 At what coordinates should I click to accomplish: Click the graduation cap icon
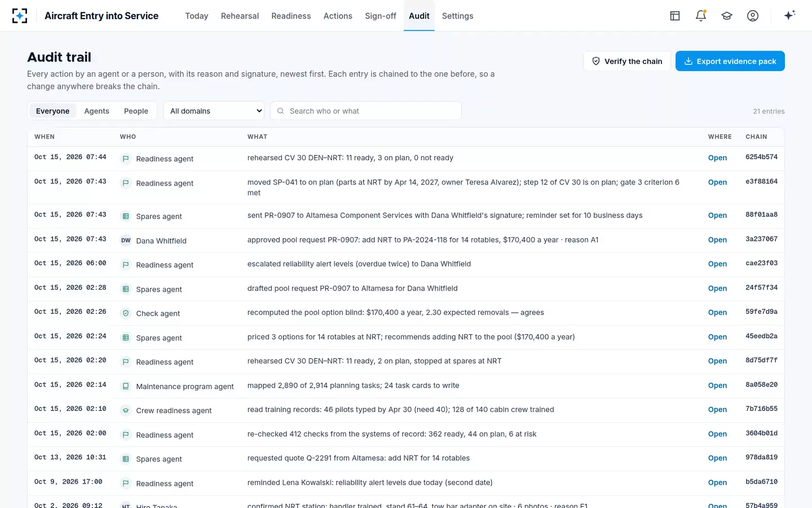(727, 16)
